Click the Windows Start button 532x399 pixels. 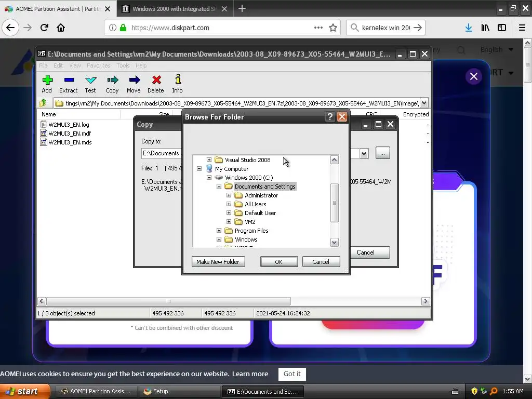coord(25,391)
